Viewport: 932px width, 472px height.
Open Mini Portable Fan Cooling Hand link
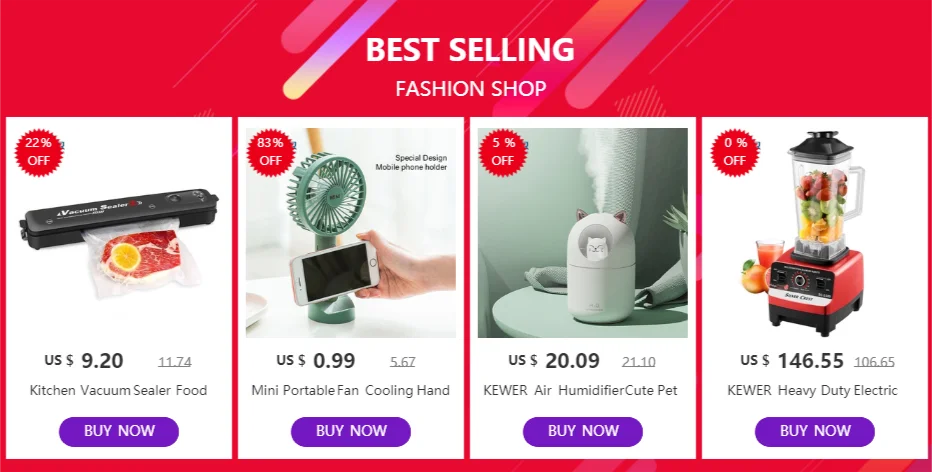pyautogui.click(x=351, y=391)
